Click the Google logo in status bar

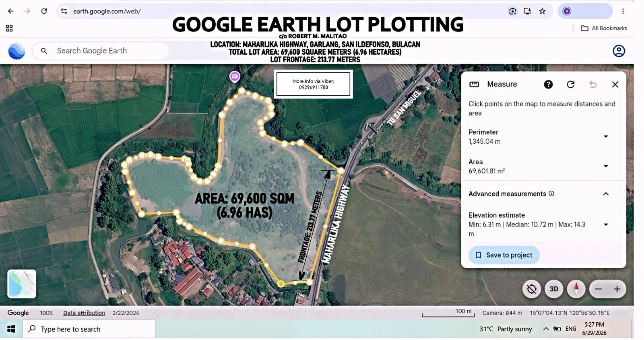tap(18, 313)
